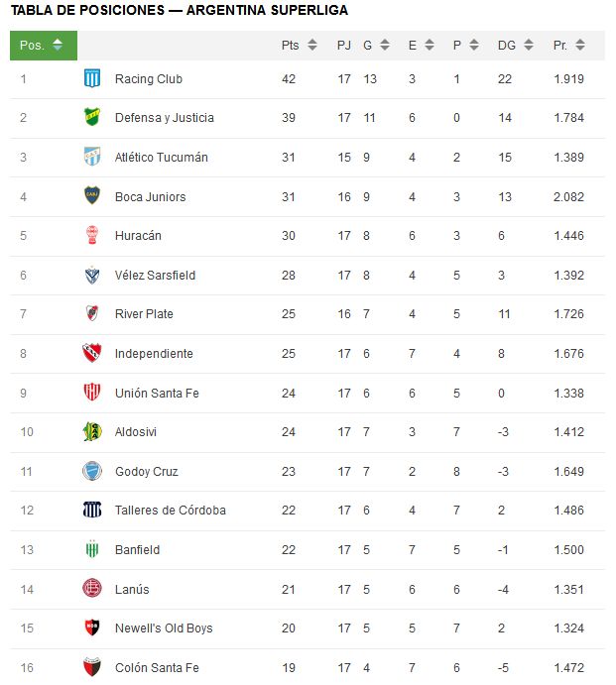Click the River Plate crest icon
Image resolution: width=616 pixels, height=685 pixels.
pyautogui.click(x=92, y=313)
